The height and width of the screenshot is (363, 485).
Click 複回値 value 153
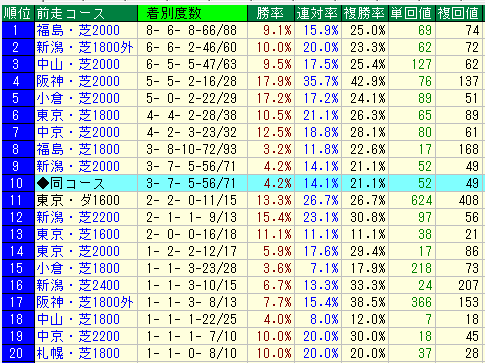click(x=469, y=303)
